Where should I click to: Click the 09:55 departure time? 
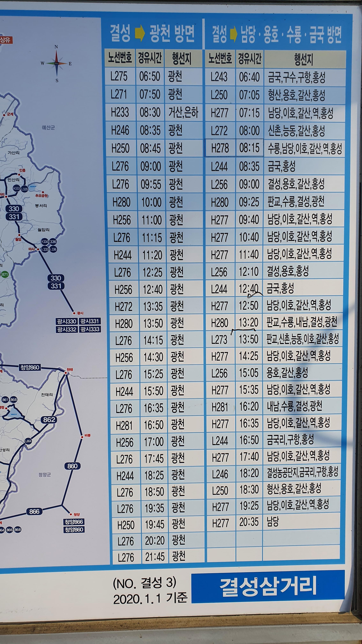(151, 184)
